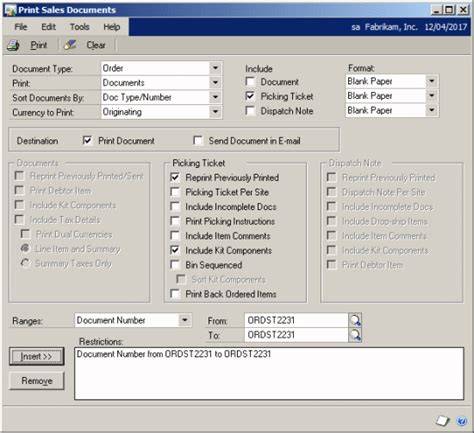The height and width of the screenshot is (433, 474).
Task: Expand the Sort Documents By dropdown
Action: coord(215,97)
